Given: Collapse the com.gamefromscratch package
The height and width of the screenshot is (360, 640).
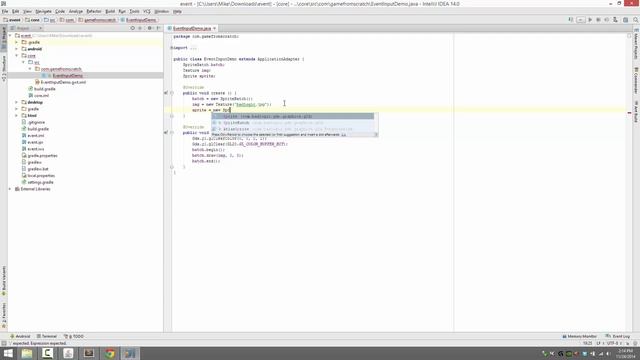Looking at the screenshot, I should tap(30, 69).
